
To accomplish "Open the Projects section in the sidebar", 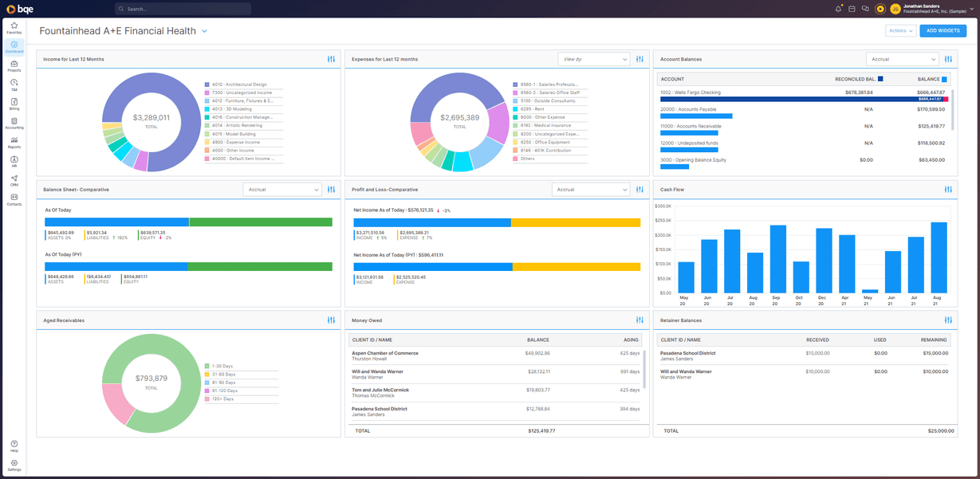I will pyautogui.click(x=14, y=64).
